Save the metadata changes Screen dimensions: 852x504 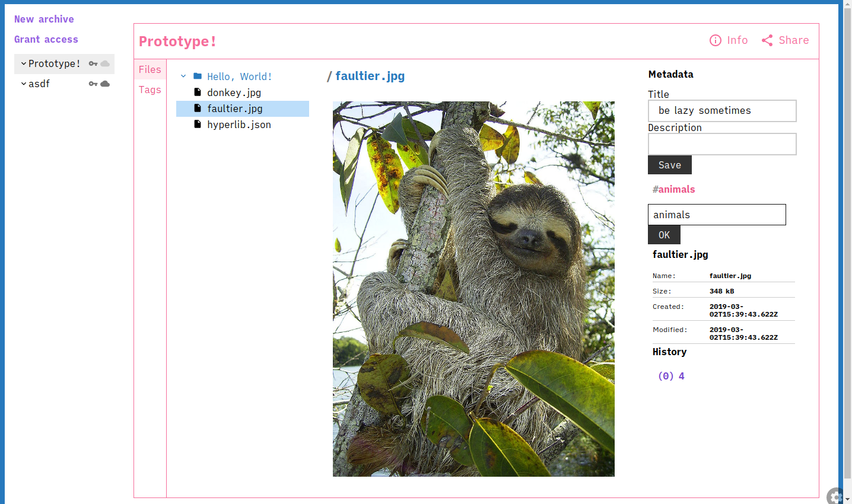click(669, 164)
